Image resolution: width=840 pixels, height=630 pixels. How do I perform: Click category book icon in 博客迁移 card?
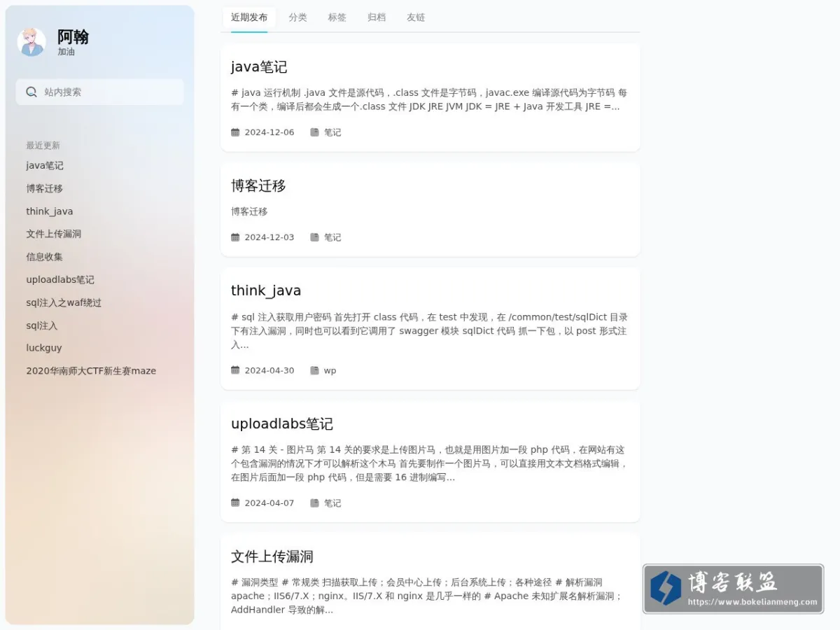(x=314, y=237)
